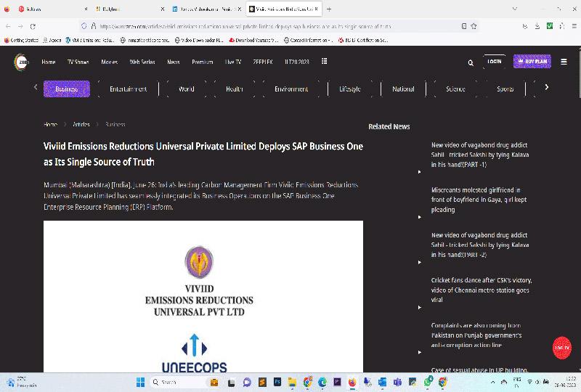The height and width of the screenshot is (392, 581).
Task: Open the Firefox extensions puzzle icon
Action: click(562, 26)
